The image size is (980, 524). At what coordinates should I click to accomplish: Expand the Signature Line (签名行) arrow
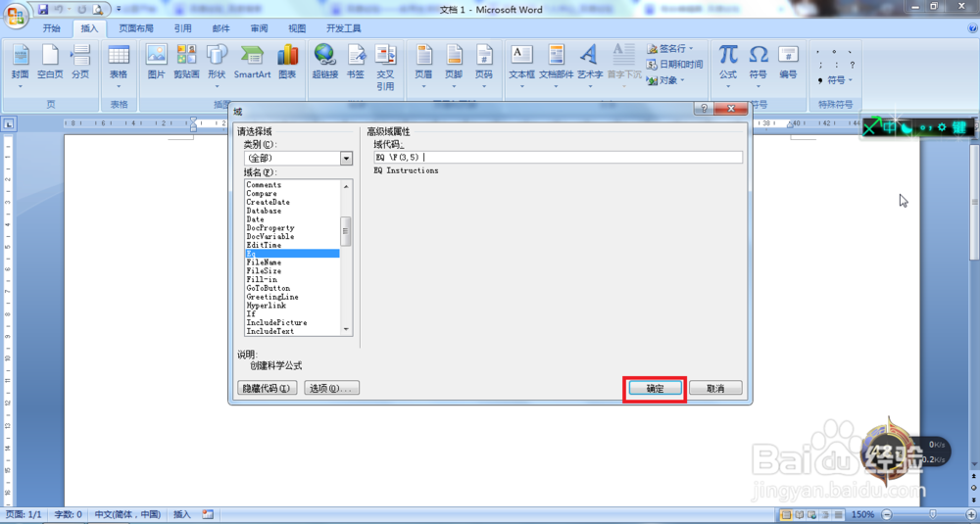click(x=691, y=48)
